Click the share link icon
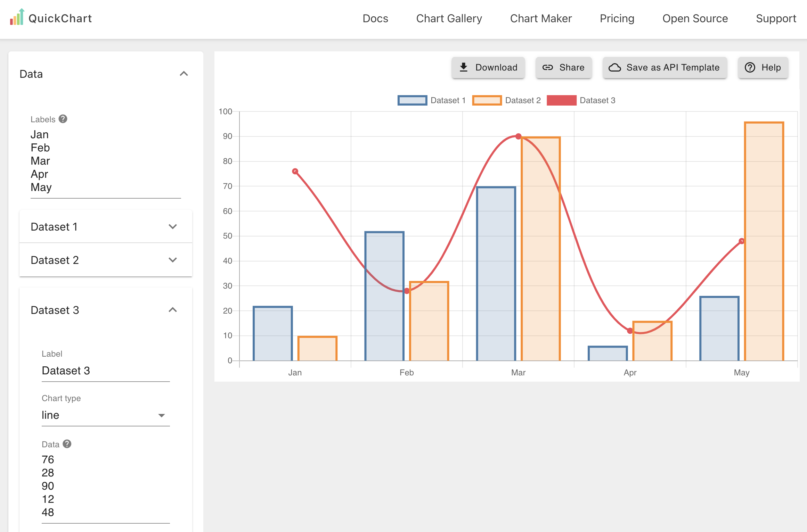 [x=548, y=67]
